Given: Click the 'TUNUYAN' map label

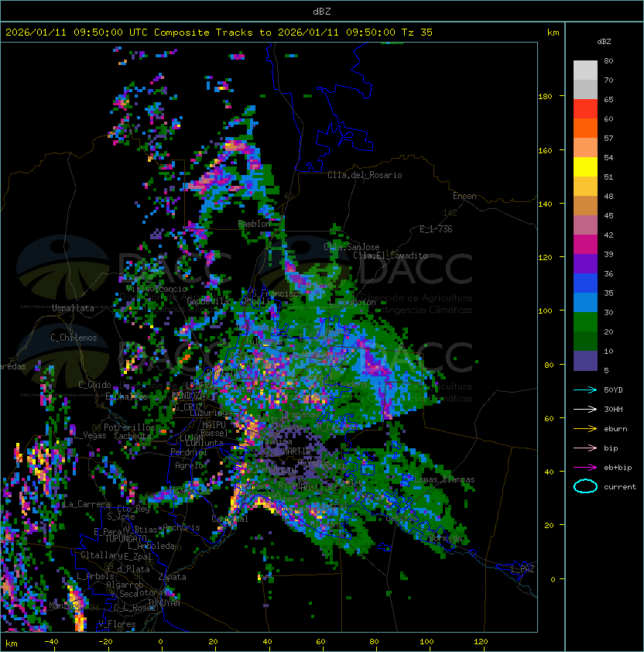Looking at the screenshot, I should tap(164, 603).
